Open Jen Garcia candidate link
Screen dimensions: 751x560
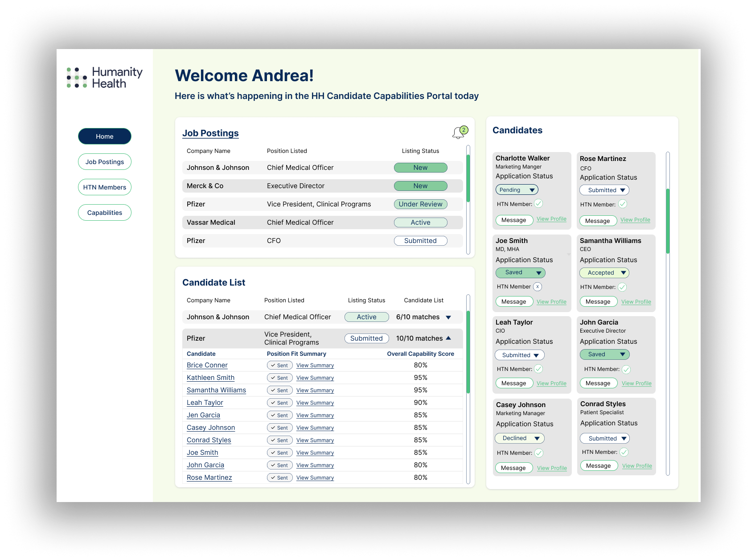tap(203, 415)
